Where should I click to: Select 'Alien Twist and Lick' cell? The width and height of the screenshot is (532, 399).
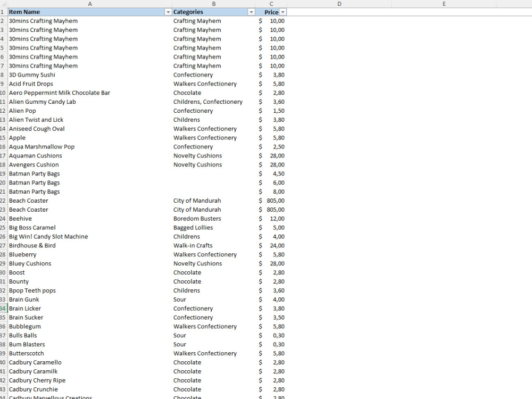[x=90, y=120]
